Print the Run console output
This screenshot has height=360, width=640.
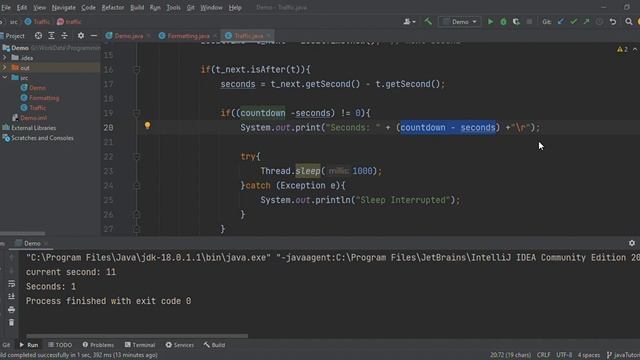click(x=11, y=310)
